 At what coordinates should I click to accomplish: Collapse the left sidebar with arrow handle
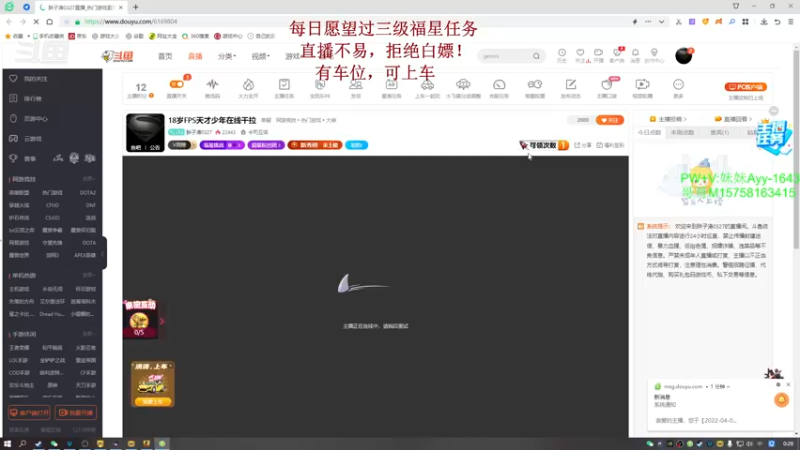click(x=103, y=254)
